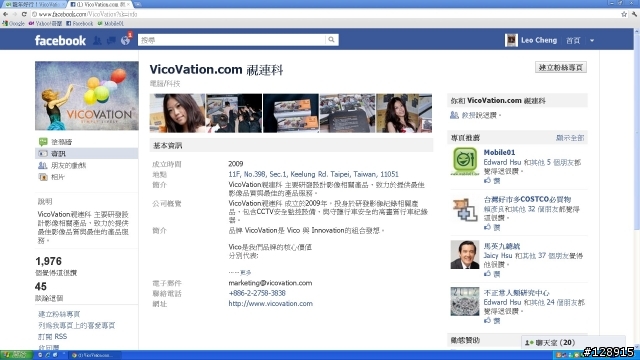
Task: Click the Keelung Rd. Taipei address link
Action: point(313,174)
